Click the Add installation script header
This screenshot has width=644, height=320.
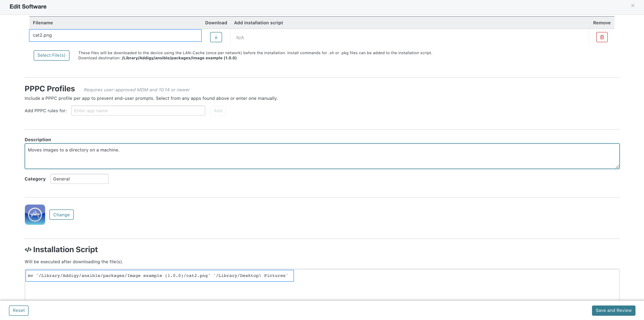[x=258, y=23]
